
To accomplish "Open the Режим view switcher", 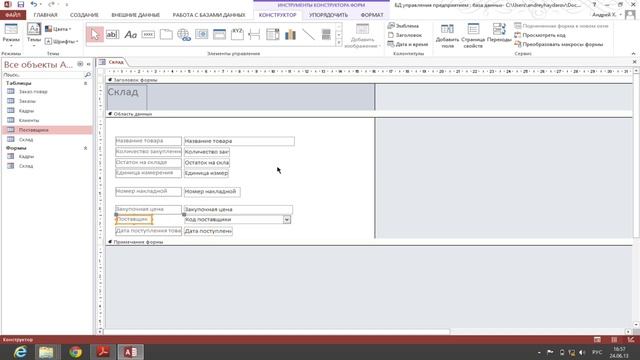I will click(x=11, y=35).
